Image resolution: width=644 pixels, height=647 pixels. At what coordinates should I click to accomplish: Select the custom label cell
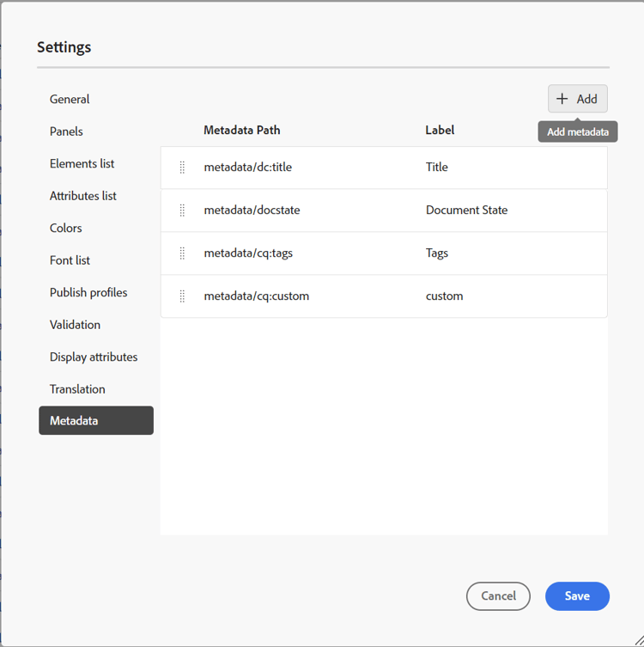click(x=444, y=296)
